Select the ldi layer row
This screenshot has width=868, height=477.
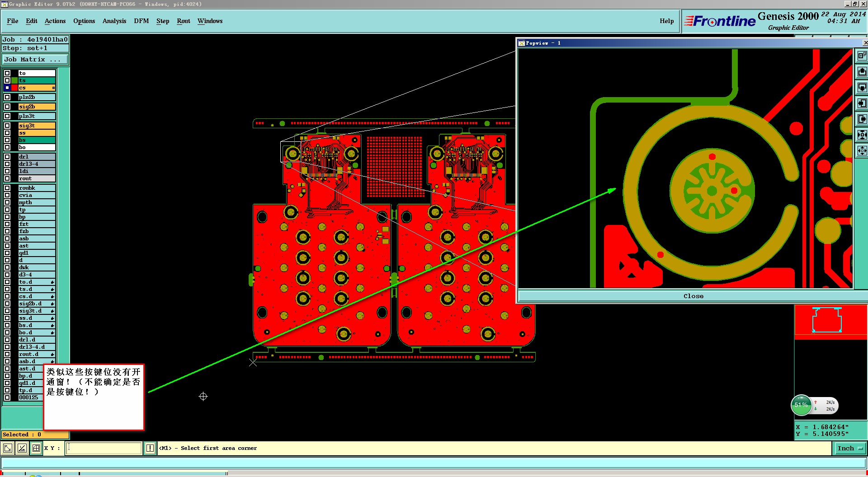coord(37,171)
